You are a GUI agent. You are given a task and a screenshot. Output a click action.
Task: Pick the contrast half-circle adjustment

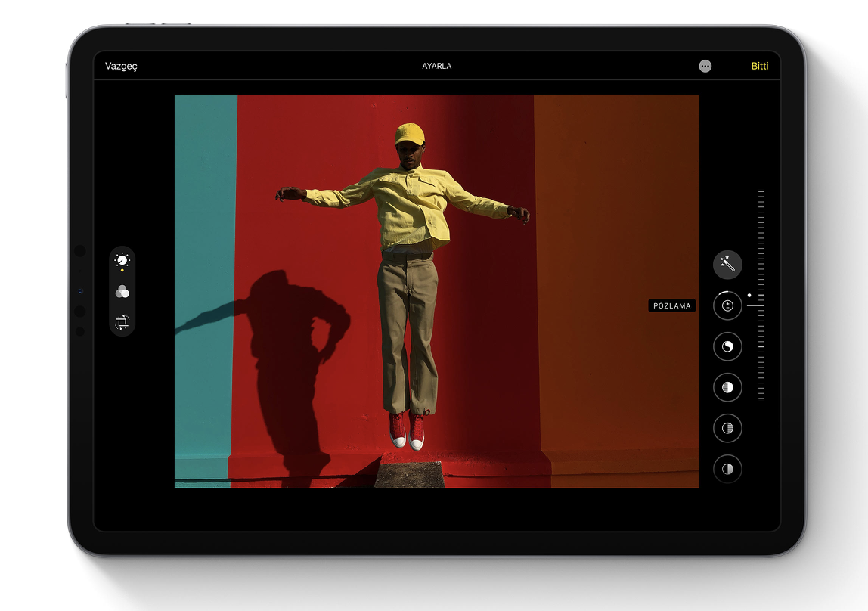pos(727,469)
